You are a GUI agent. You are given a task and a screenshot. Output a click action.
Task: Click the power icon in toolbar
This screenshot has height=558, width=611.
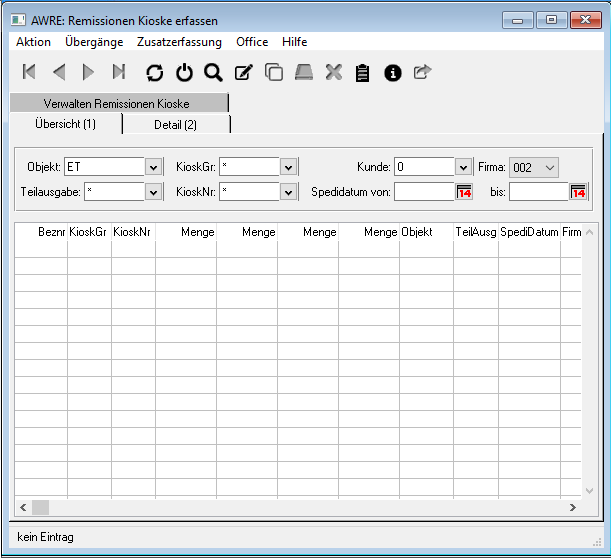[x=184, y=72]
